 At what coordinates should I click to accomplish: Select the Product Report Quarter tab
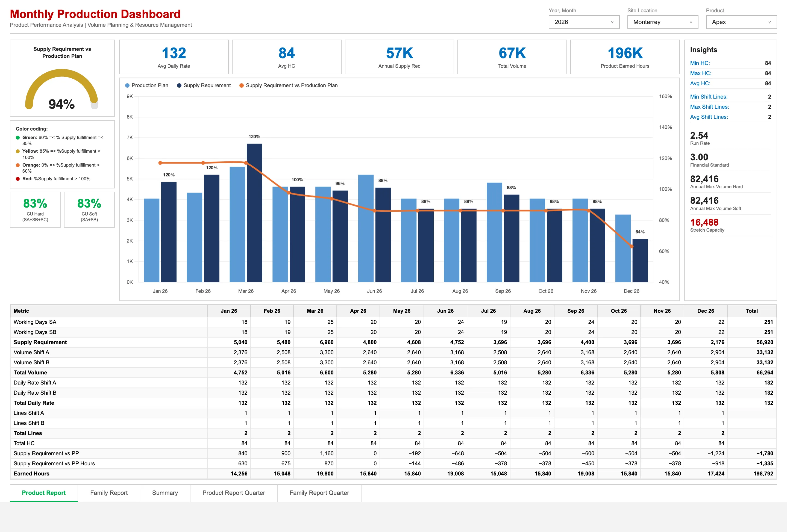pyautogui.click(x=234, y=493)
